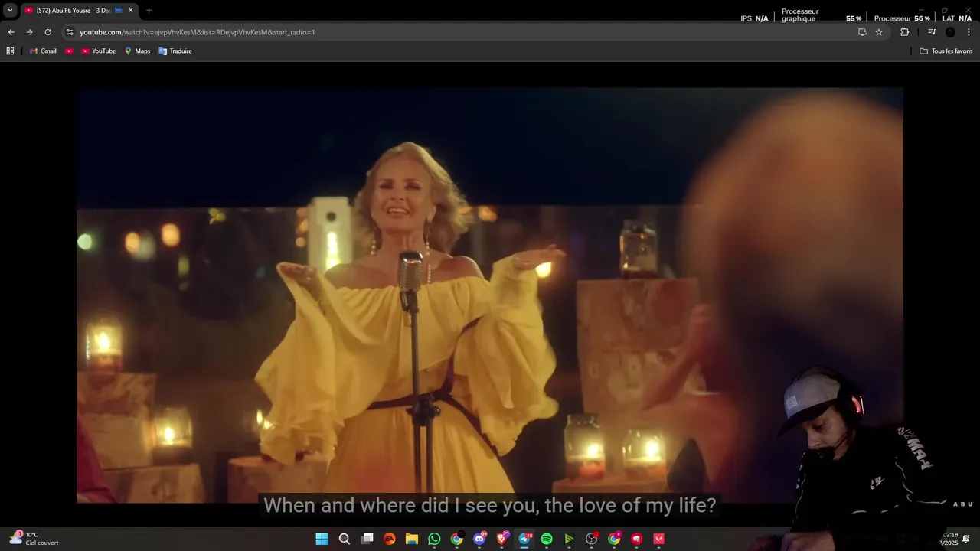Open Discord from taskbar
The image size is (980, 551).
[x=479, y=539]
